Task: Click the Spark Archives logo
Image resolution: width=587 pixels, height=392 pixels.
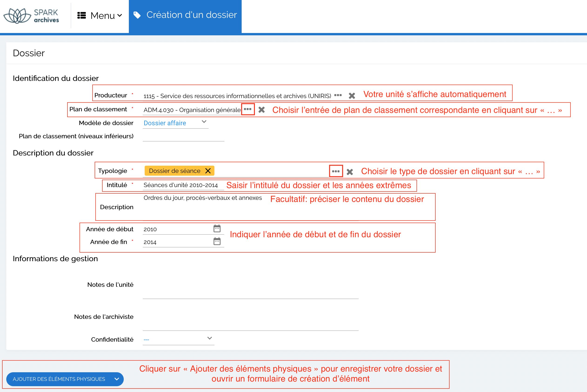Action: [x=31, y=16]
